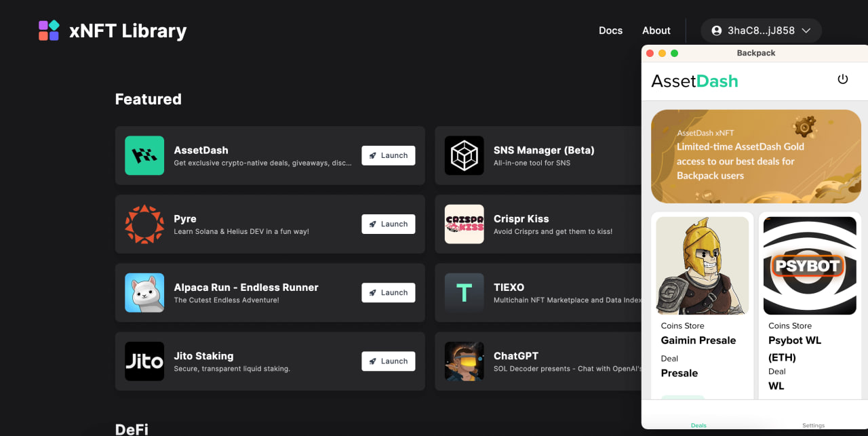The image size is (868, 436).
Task: Click the SNS Manager (Beta) title
Action: (544, 150)
